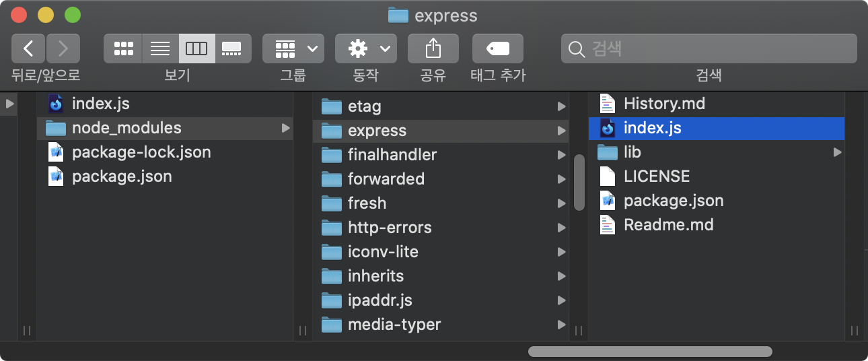Image resolution: width=868 pixels, height=361 pixels.
Task: Select the media-typer folder icon
Action: point(332,325)
